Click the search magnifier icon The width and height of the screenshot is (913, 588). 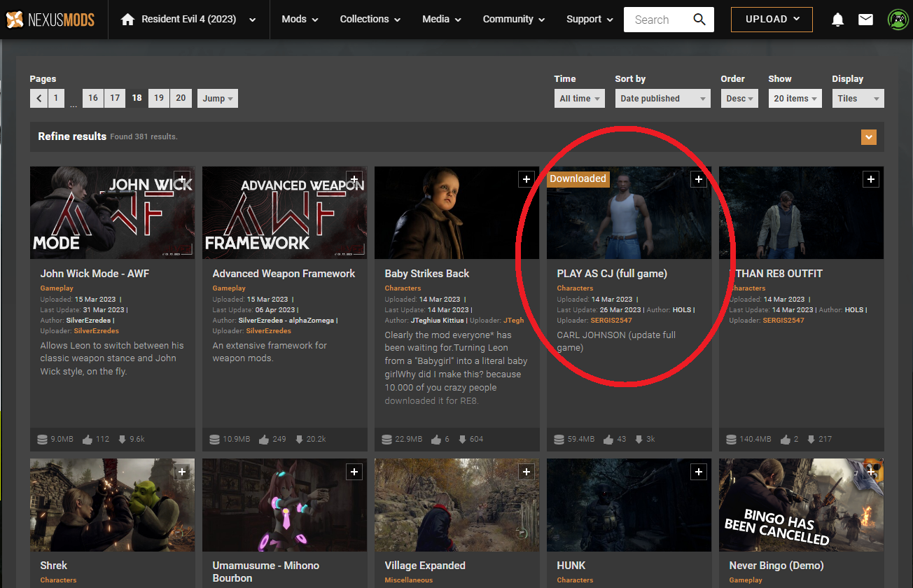click(x=699, y=20)
